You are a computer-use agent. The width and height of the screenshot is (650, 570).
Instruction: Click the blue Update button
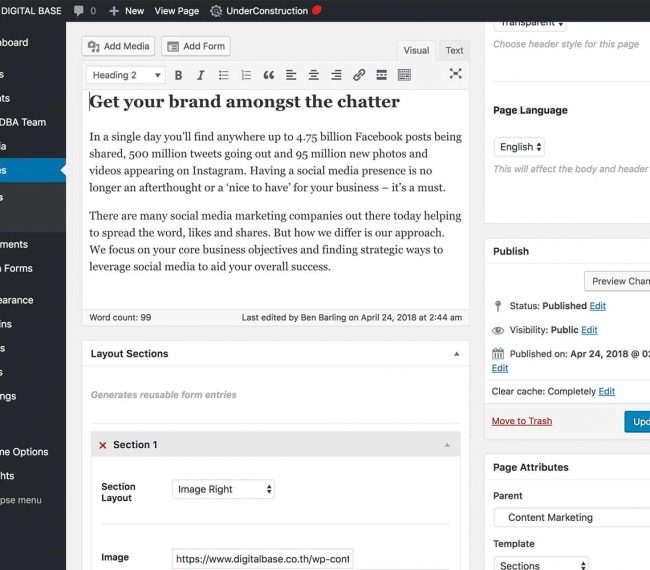(x=637, y=422)
